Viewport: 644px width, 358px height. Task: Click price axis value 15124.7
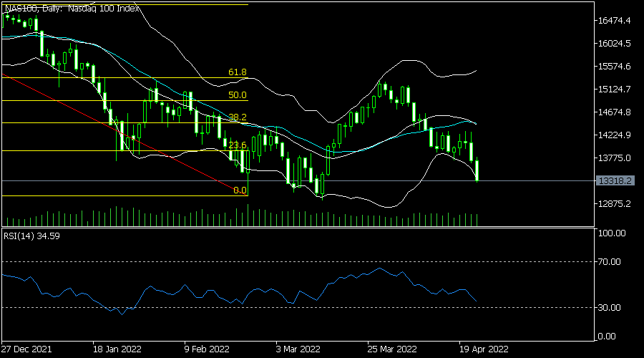[x=614, y=89]
